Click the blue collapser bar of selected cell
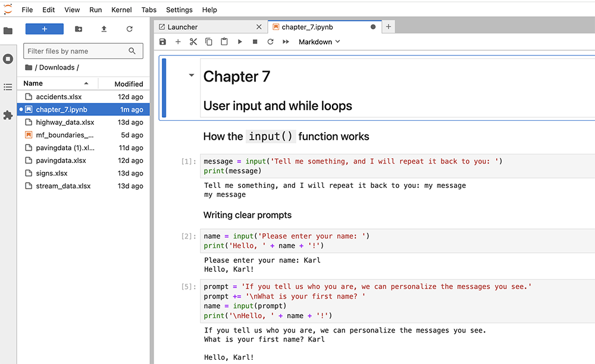The image size is (595, 364). (164, 88)
